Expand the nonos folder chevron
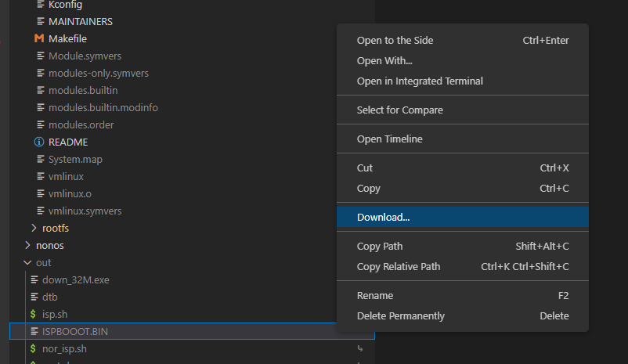Viewport: 628px width, 364px height. point(27,245)
